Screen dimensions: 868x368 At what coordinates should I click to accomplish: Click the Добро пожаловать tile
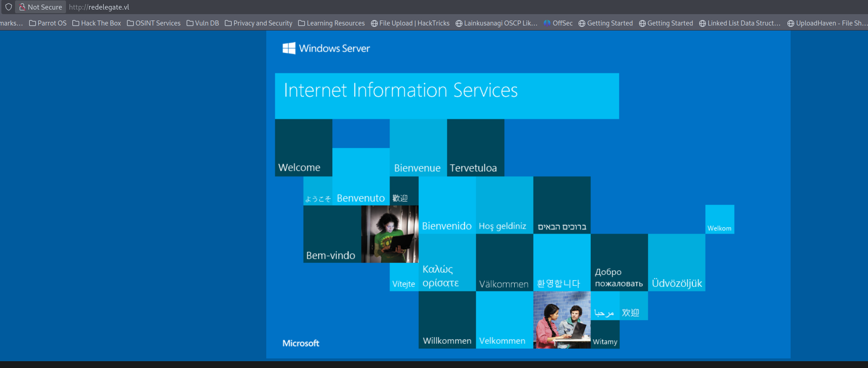tap(619, 262)
